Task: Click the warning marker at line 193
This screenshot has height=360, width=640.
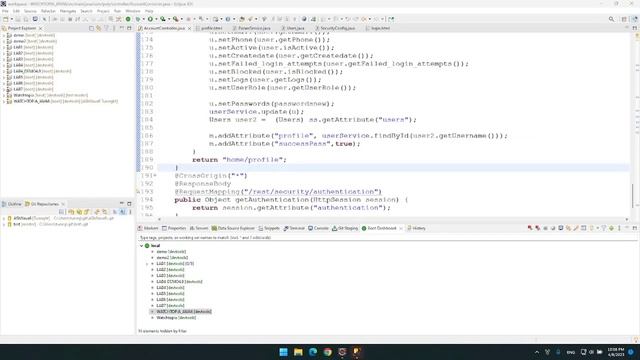Action: click(x=138, y=191)
